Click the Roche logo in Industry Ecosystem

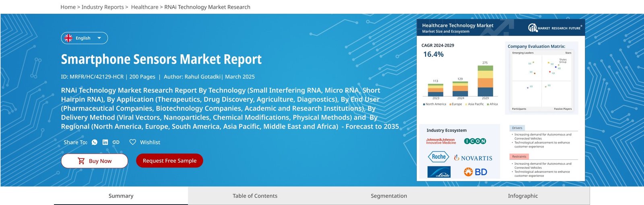[438, 157]
